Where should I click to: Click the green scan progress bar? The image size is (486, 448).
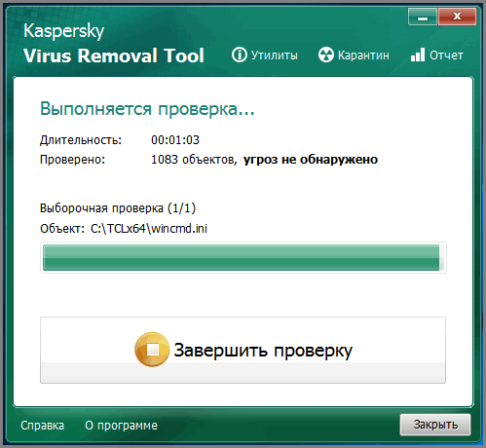pyautogui.click(x=243, y=257)
